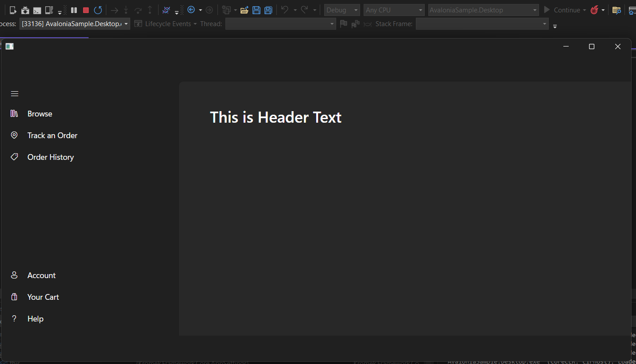Image resolution: width=636 pixels, height=364 pixels.
Task: Click the Save All toolbar icon
Action: (268, 10)
